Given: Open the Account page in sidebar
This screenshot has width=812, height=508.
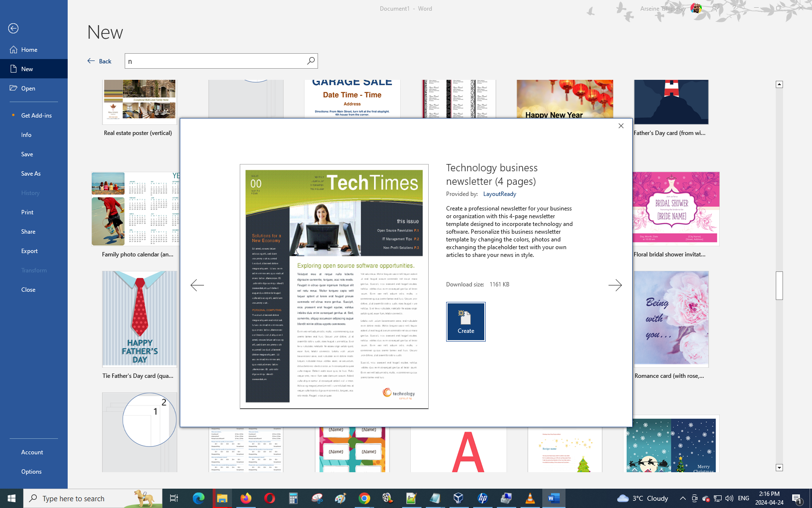Looking at the screenshot, I should pos(32,452).
